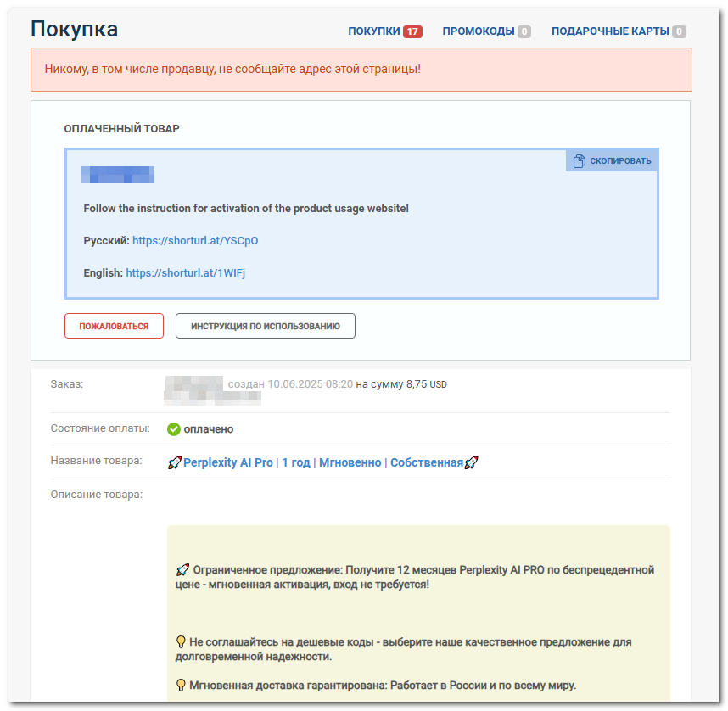This screenshot has height=711, width=728.
Task: Click the bulb icon beside Мгновенная доставка
Action: point(181,685)
